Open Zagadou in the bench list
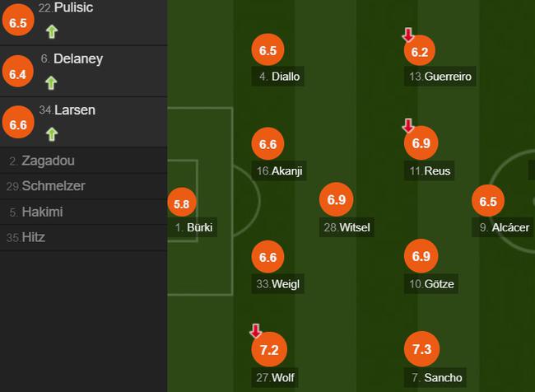The height and width of the screenshot is (392, 535). pos(84,161)
